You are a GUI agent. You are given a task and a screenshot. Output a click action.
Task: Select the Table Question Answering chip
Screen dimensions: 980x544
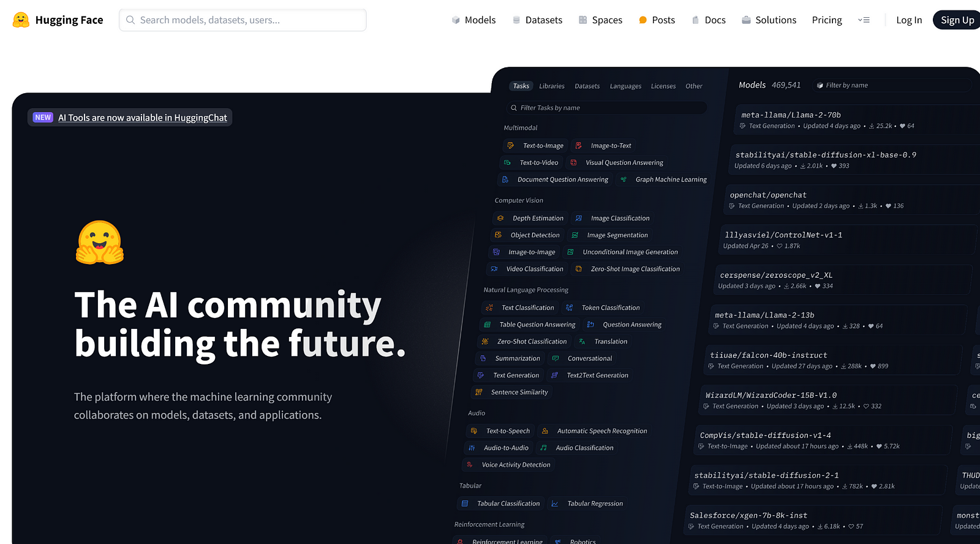coord(530,325)
